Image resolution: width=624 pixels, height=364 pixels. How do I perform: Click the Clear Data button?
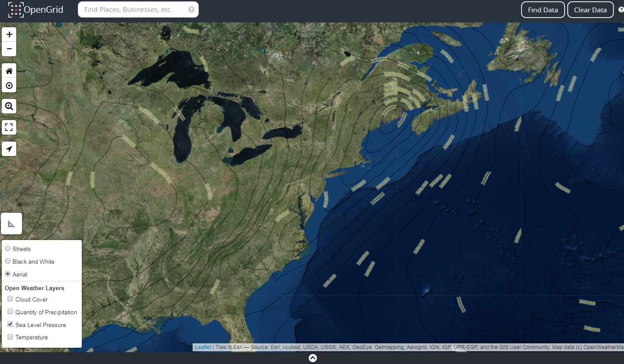pos(590,10)
